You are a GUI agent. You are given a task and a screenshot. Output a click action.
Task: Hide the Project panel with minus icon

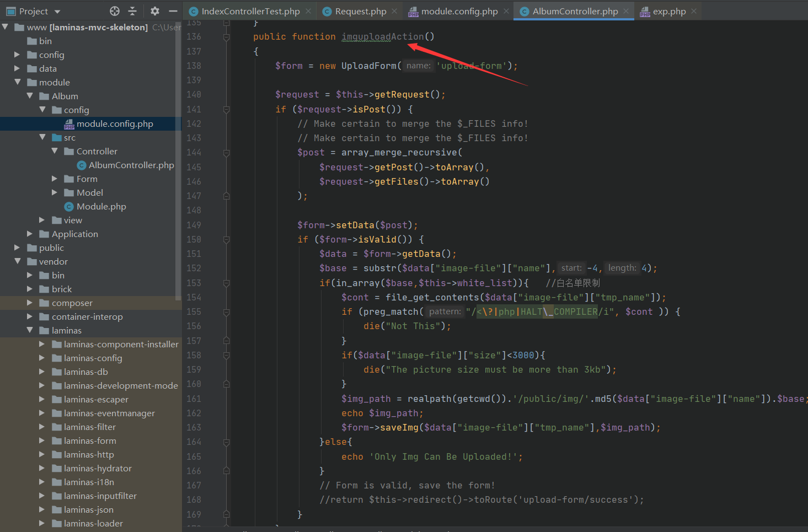[x=173, y=11]
